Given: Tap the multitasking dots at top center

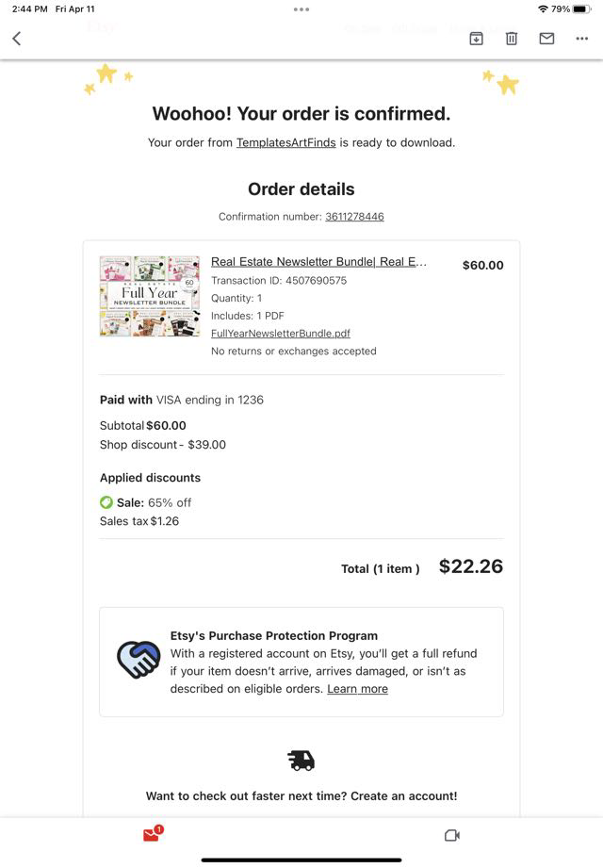Looking at the screenshot, I should (301, 9).
